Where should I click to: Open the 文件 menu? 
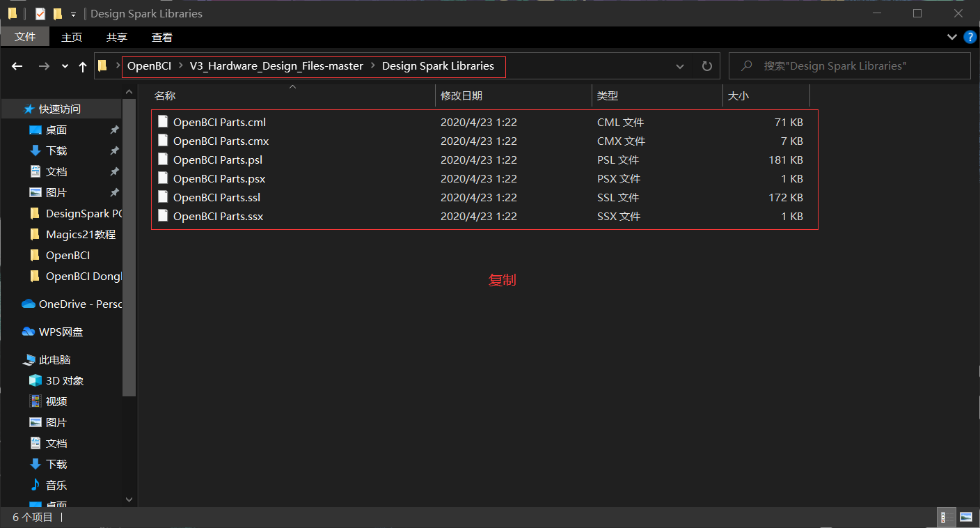point(25,37)
